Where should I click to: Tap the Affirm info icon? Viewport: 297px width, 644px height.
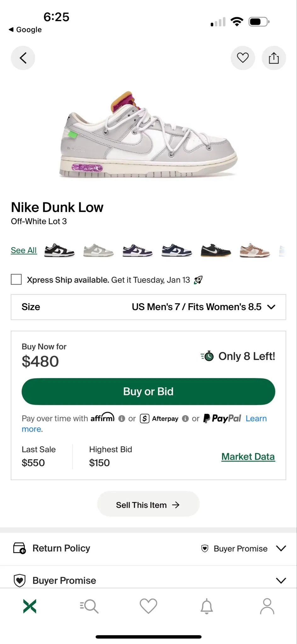(122, 419)
